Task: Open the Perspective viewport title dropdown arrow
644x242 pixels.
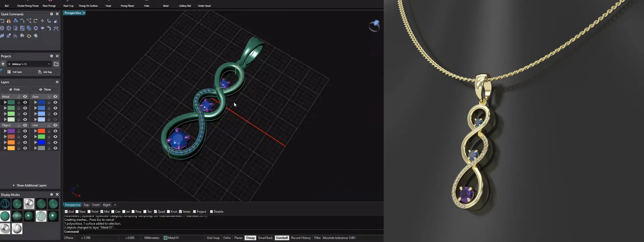Action: 84,13
